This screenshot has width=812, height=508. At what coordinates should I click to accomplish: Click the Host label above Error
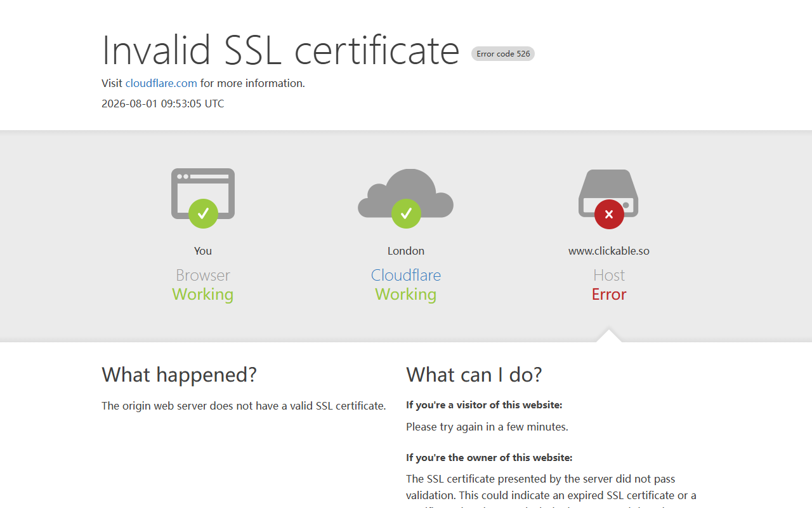[x=609, y=275]
